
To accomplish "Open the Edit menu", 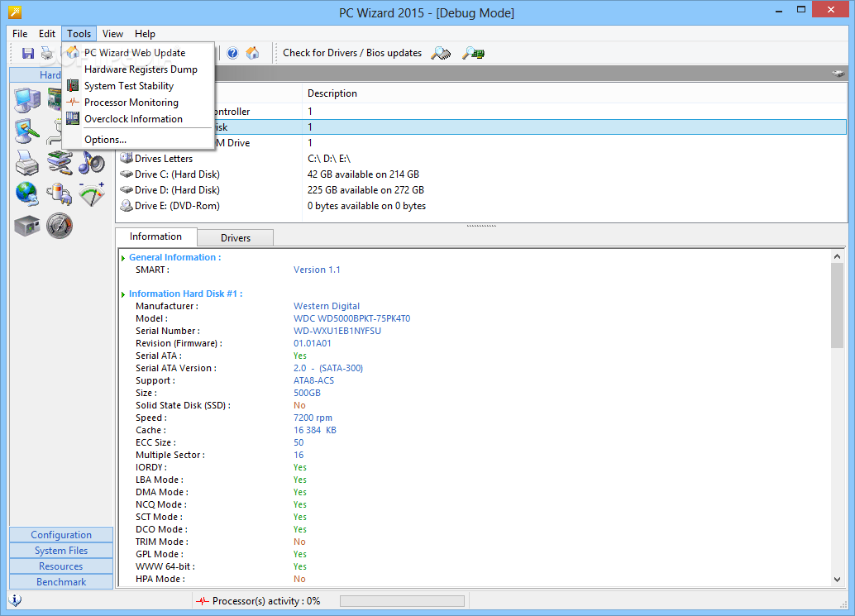I will [47, 34].
